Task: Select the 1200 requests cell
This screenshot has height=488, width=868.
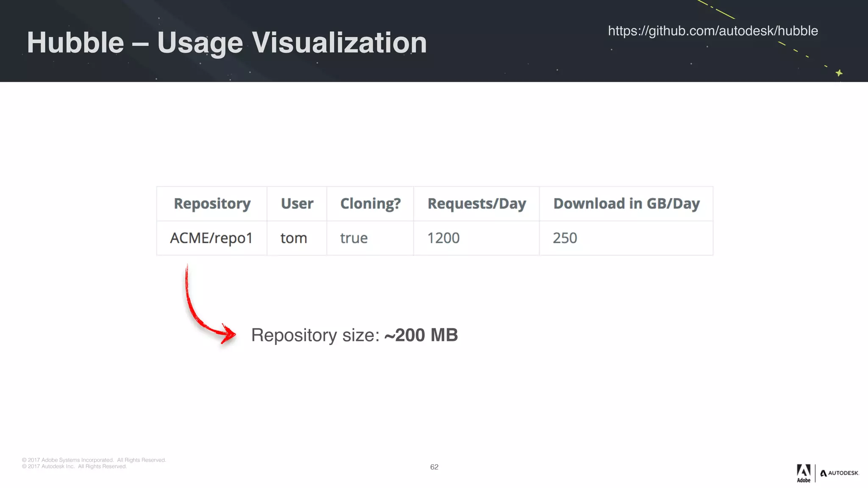Action: pyautogui.click(x=443, y=238)
